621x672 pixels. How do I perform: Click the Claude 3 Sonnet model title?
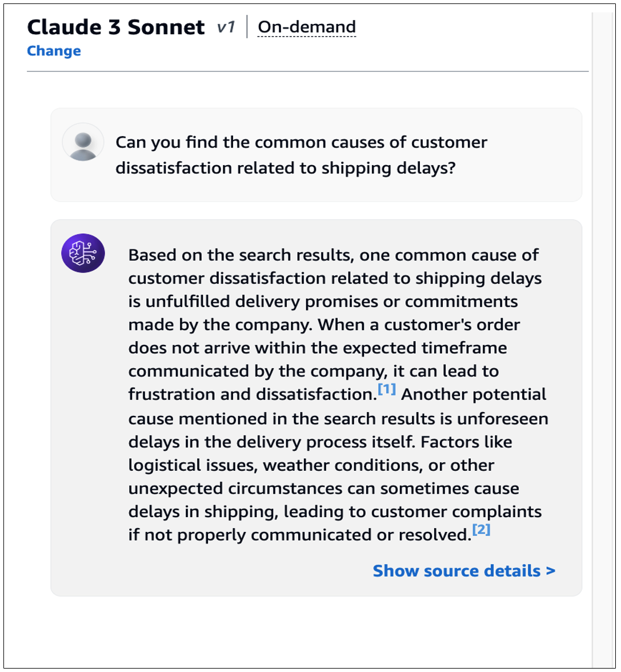pyautogui.click(x=116, y=27)
